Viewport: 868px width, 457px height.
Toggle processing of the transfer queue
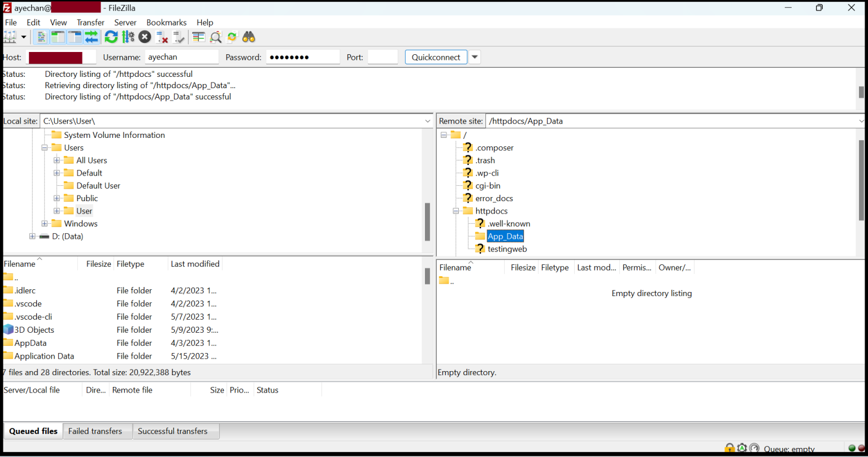click(x=128, y=37)
